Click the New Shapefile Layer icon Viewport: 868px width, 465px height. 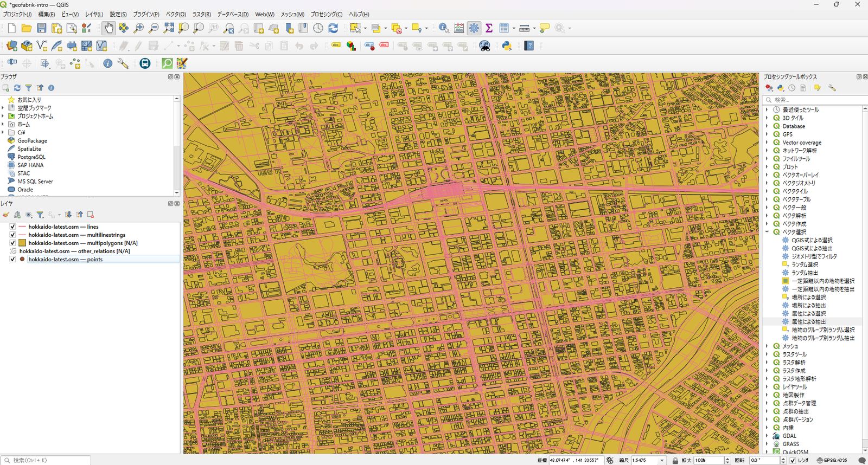coord(42,46)
